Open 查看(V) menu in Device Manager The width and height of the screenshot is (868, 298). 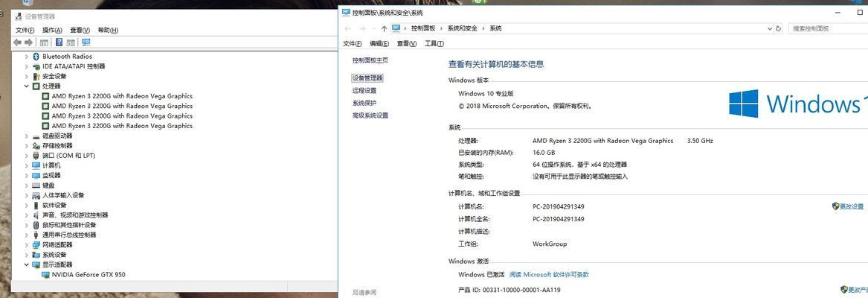(x=80, y=30)
